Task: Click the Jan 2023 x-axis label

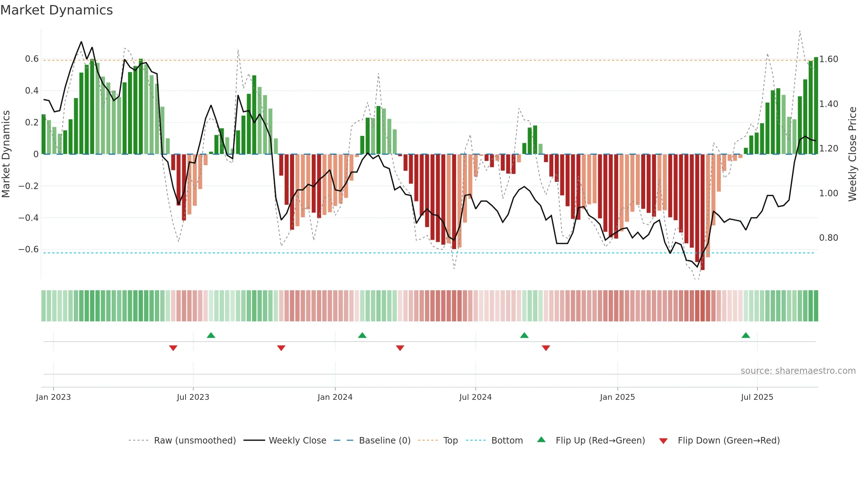Action: coord(54,397)
